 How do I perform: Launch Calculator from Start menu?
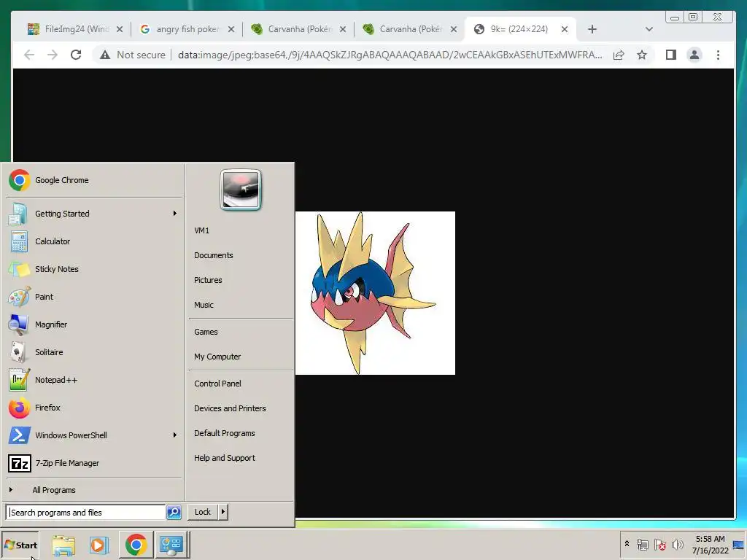[94, 241]
